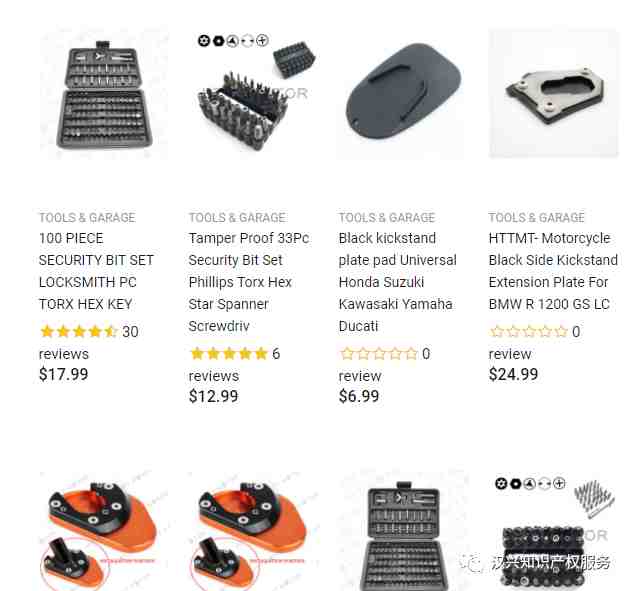This screenshot has height=591, width=631.
Task: Click the five-star rating with 6 reviews
Action: [x=229, y=354]
